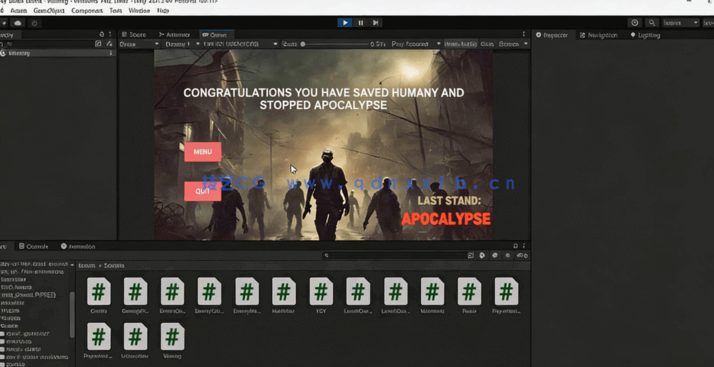The width and height of the screenshot is (714, 367).
Task: Click the version control icon beside the cloud
Action: (x=34, y=23)
